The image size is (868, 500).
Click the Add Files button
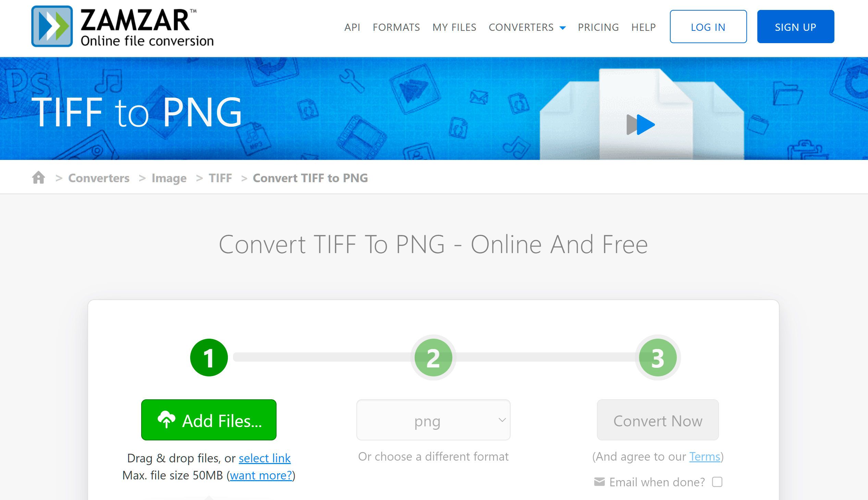coord(209,420)
